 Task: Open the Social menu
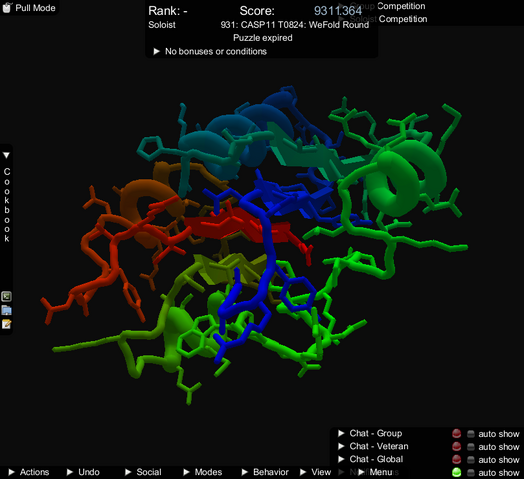click(x=143, y=472)
